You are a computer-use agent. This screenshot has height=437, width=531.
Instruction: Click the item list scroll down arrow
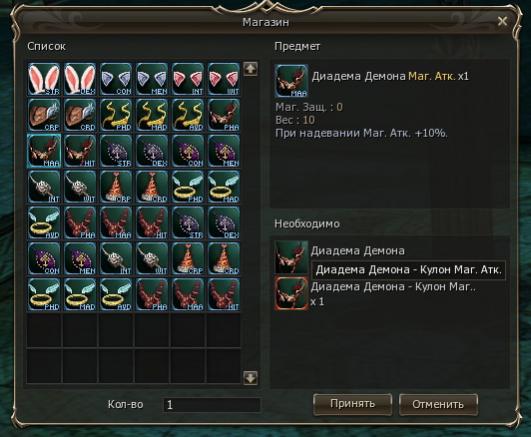point(250,377)
